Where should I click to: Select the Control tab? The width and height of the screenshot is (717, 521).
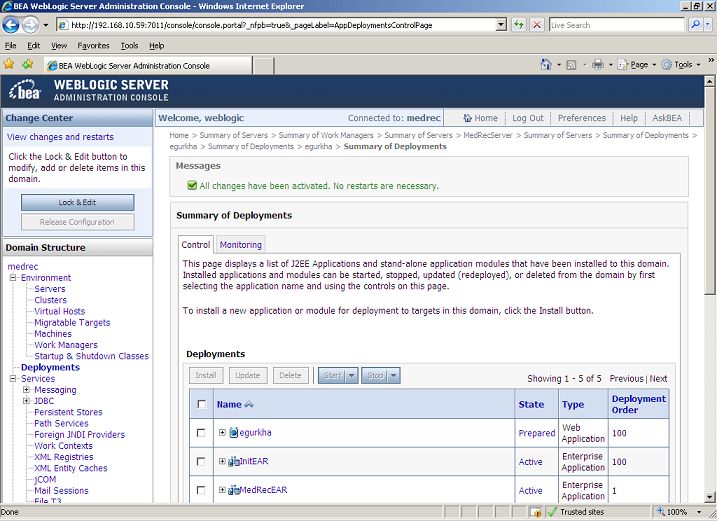(196, 245)
